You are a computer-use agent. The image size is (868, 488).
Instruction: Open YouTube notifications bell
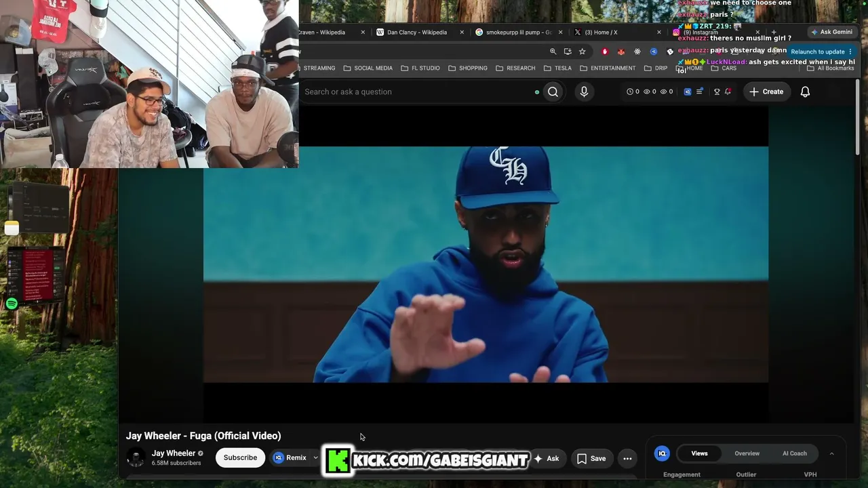pos(805,91)
